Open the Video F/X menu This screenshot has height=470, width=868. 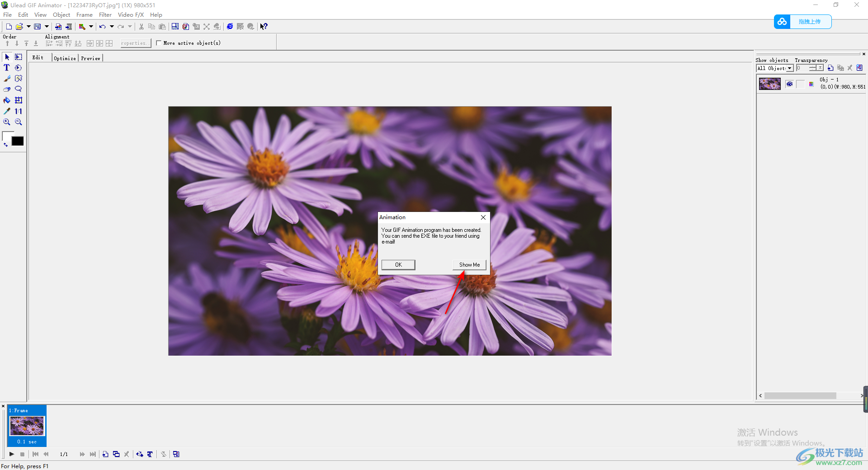tap(131, 15)
